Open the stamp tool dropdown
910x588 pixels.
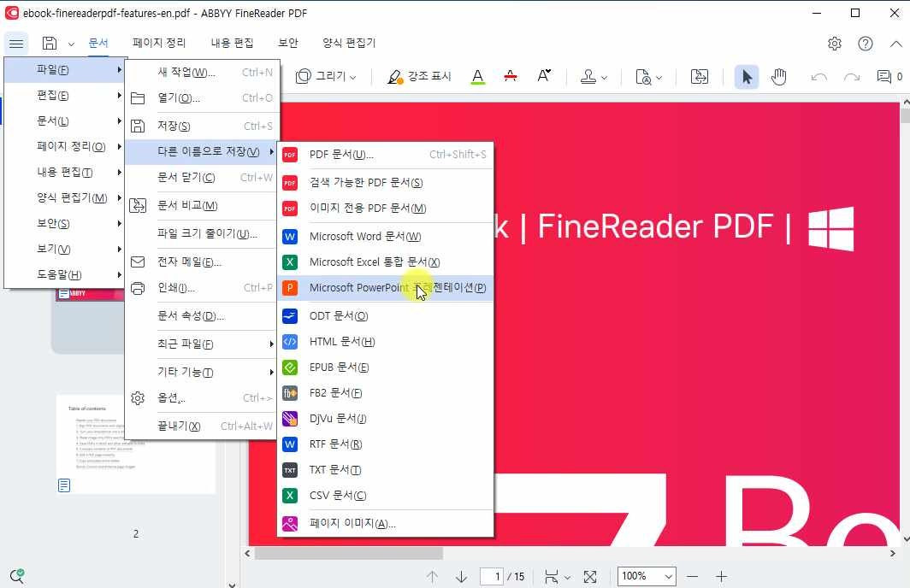click(x=594, y=77)
